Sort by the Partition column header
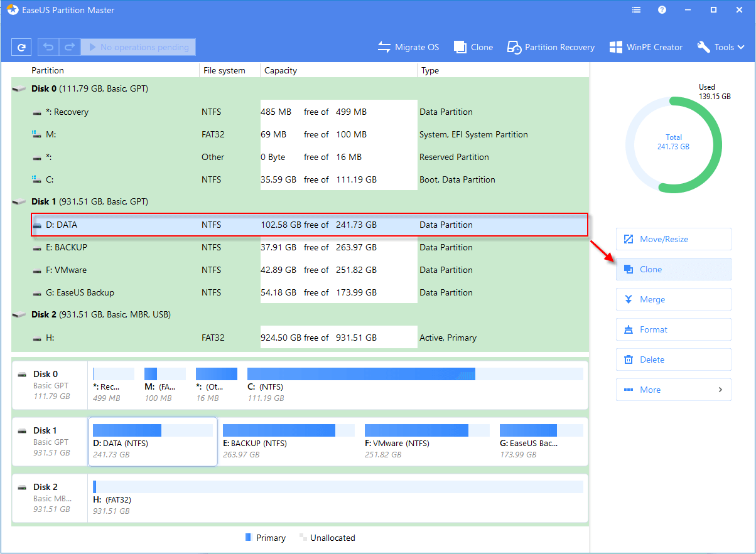 click(x=48, y=70)
